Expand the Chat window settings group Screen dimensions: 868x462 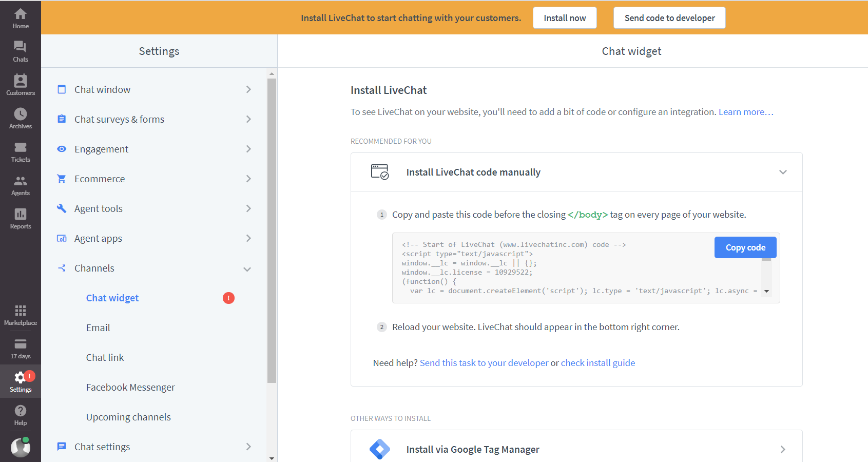[154, 89]
